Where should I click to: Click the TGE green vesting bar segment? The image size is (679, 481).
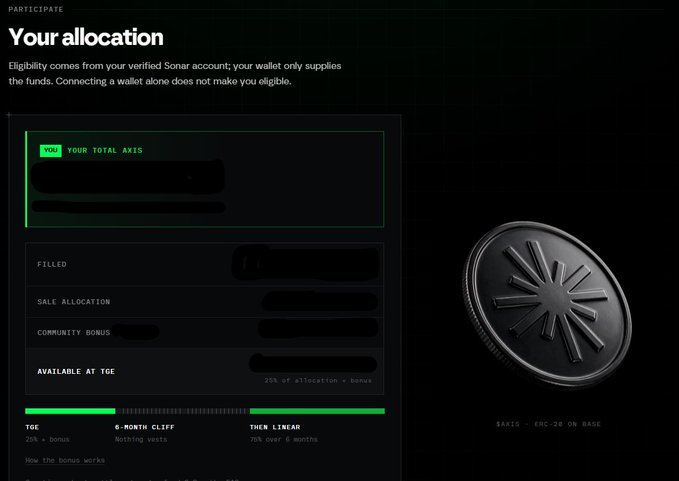(x=70, y=411)
